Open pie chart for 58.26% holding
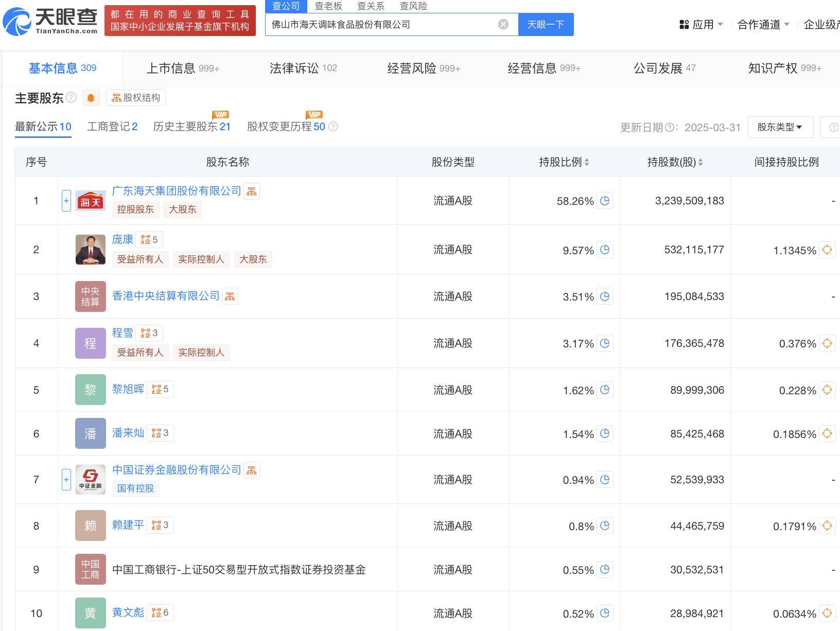 click(605, 201)
